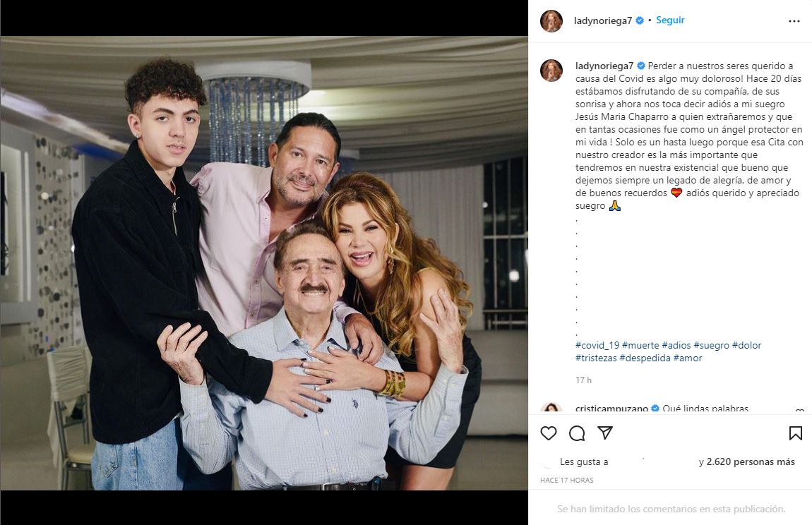Save the post with the bookmark icon
The width and height of the screenshot is (812, 525).
pyautogui.click(x=795, y=433)
